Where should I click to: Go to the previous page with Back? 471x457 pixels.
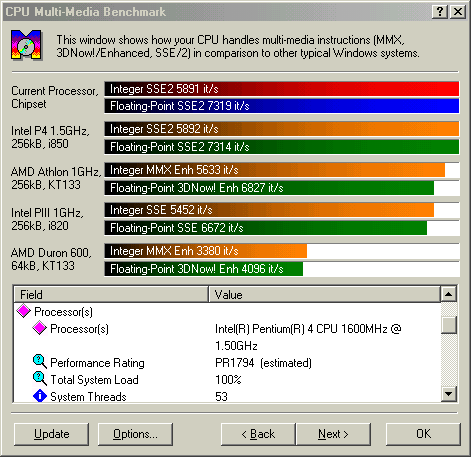[x=258, y=434]
